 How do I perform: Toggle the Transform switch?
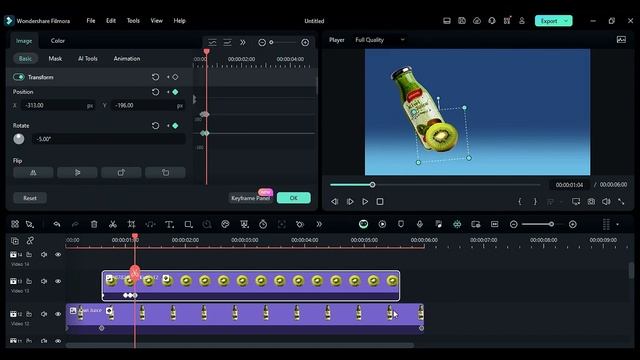19,77
